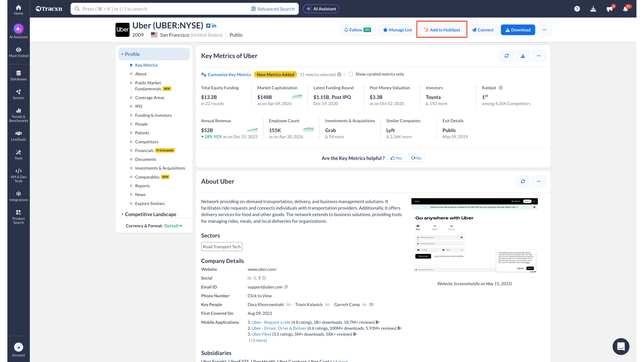
Task: Click the Tracxn logo
Action: click(49, 9)
